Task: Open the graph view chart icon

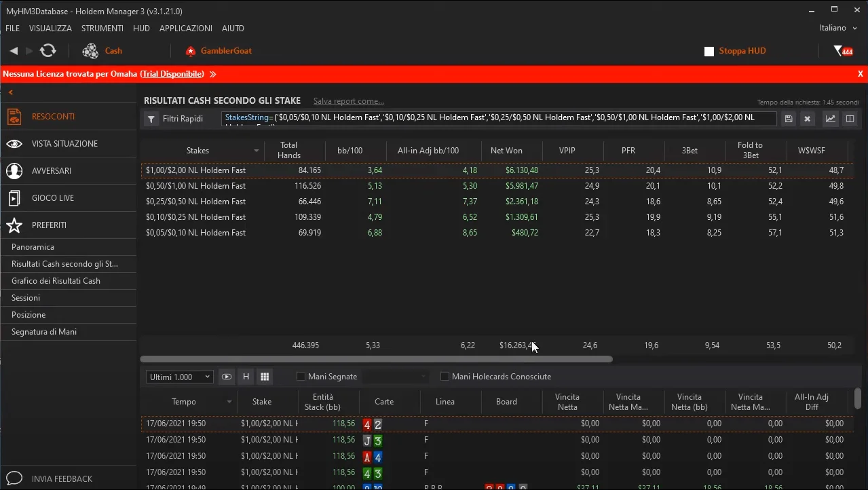Action: coord(830,119)
